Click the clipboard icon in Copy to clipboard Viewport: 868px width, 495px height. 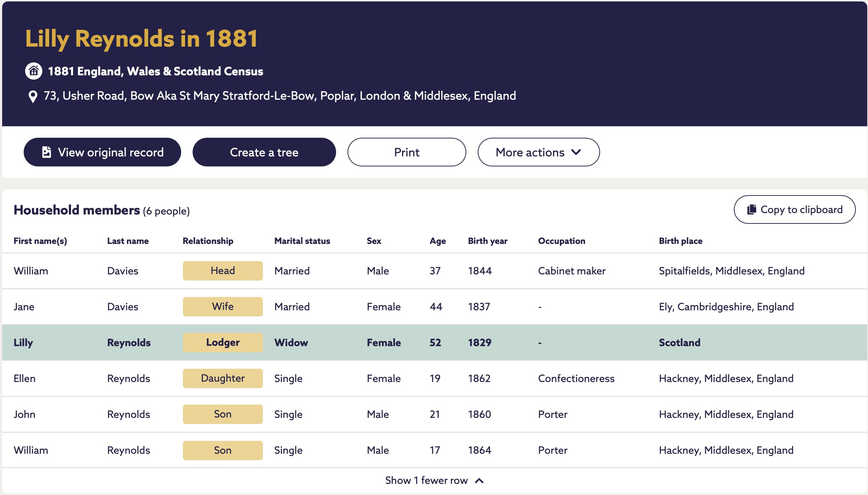coord(751,209)
